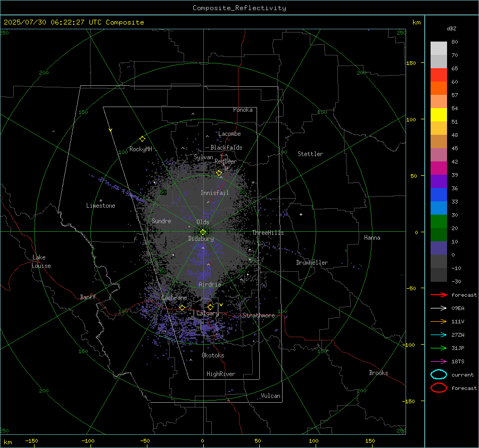This screenshot has width=479, height=448.
Task: Click the Innisfail city label
Action: tap(214, 193)
